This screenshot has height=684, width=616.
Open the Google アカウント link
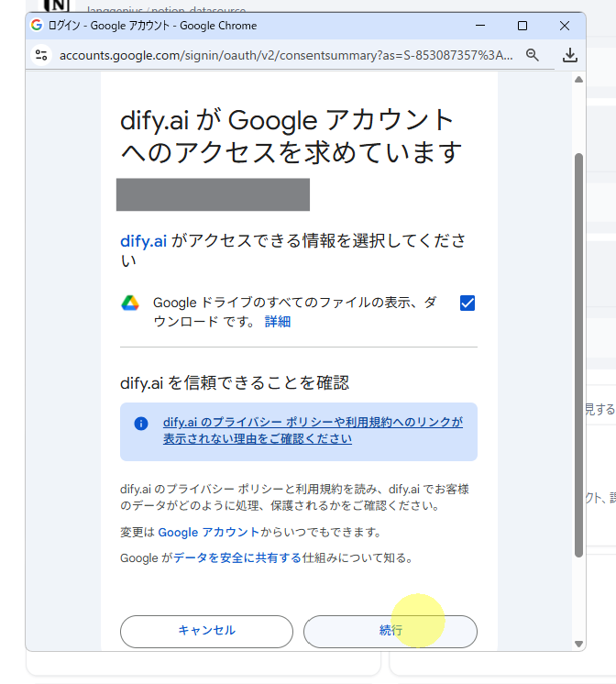click(208, 532)
